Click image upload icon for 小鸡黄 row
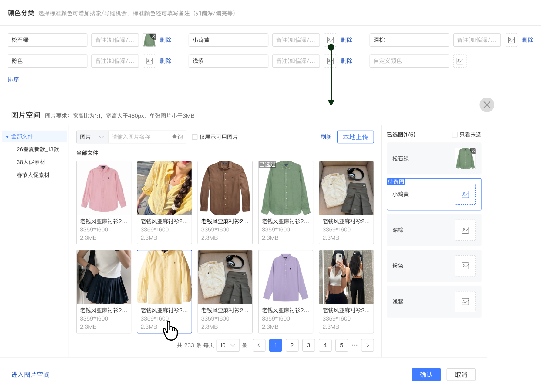The height and width of the screenshot is (392, 541). [x=331, y=40]
